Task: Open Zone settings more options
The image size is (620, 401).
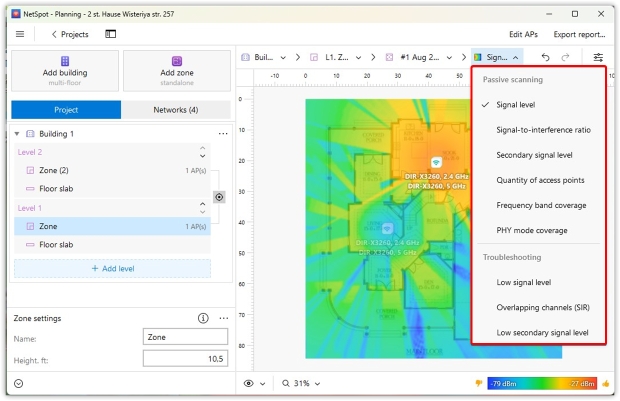Action: 224,318
